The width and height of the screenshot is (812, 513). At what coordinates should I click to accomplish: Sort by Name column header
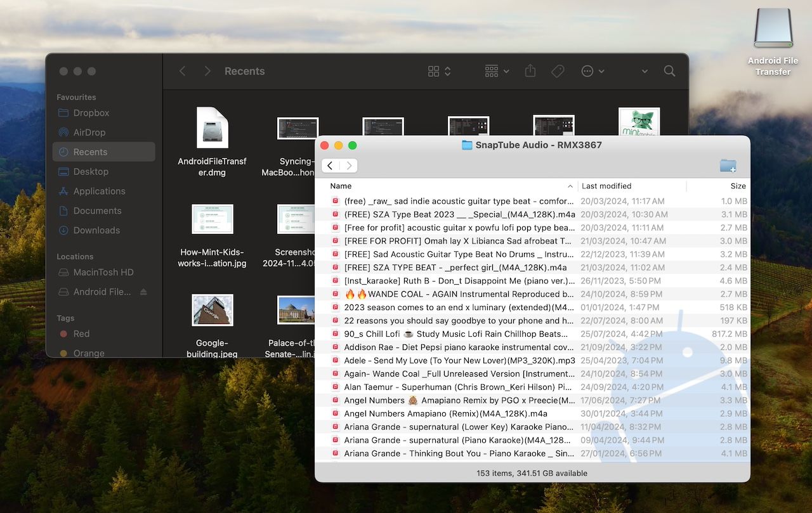[341, 186]
